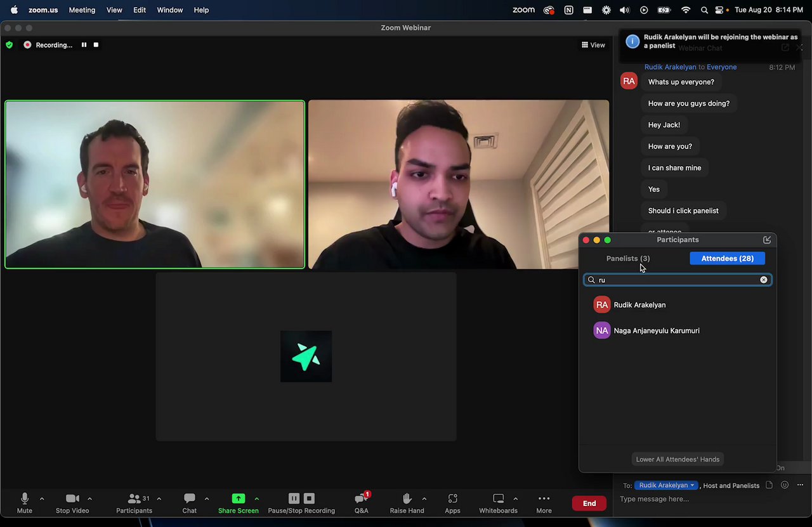Open the zoom.us application menu
The height and width of the screenshot is (527, 812).
[43, 10]
